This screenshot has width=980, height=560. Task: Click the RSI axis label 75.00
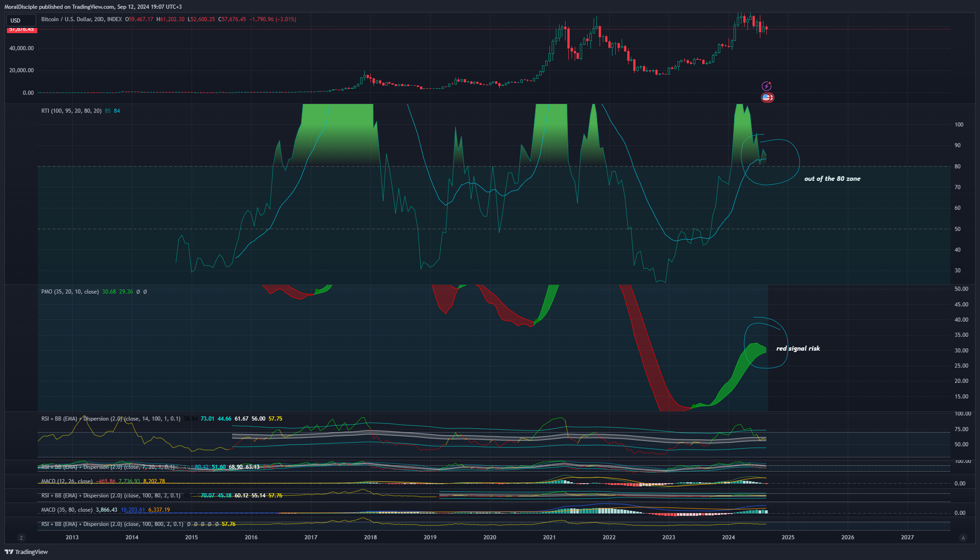click(961, 429)
